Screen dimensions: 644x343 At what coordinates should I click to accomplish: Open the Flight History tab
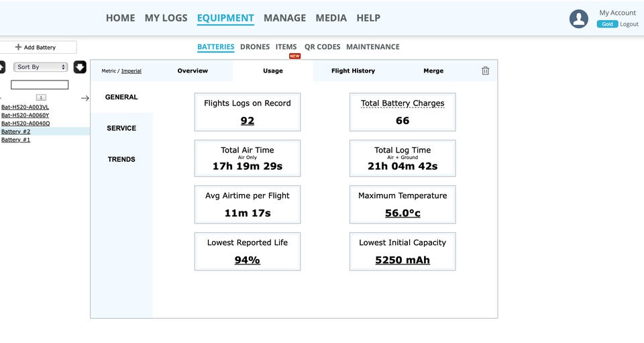pyautogui.click(x=353, y=70)
